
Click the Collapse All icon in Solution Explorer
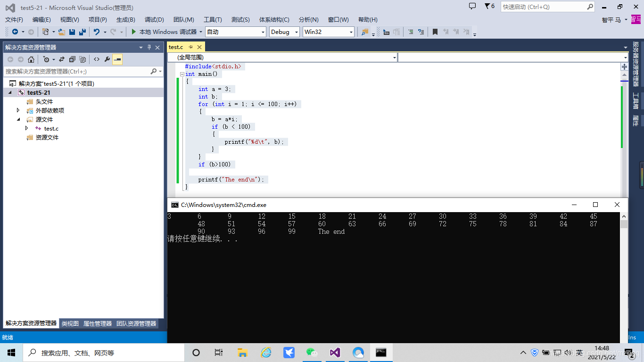click(x=72, y=59)
